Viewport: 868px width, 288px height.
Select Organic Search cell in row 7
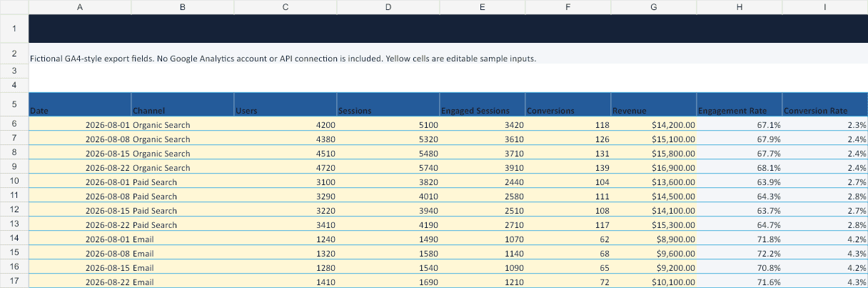coord(183,139)
